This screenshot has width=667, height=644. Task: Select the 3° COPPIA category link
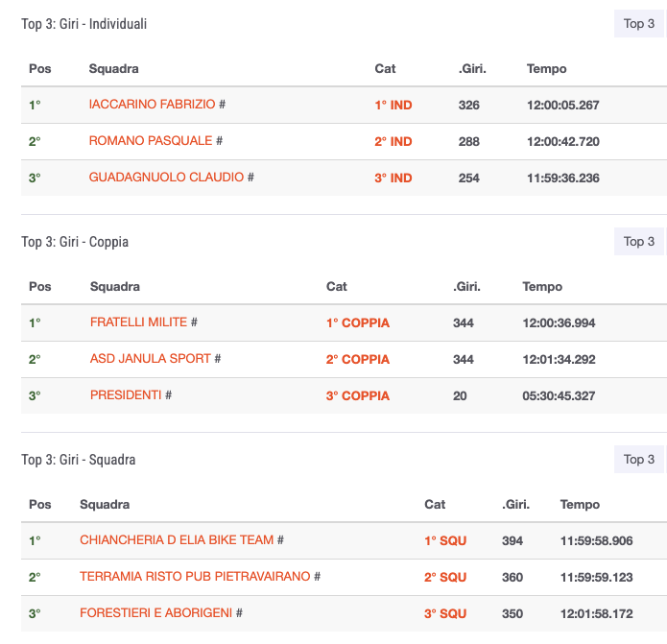pyautogui.click(x=358, y=396)
